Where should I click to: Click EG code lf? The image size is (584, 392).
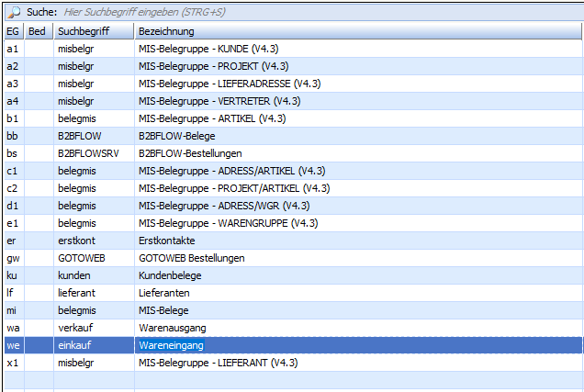coord(10,293)
